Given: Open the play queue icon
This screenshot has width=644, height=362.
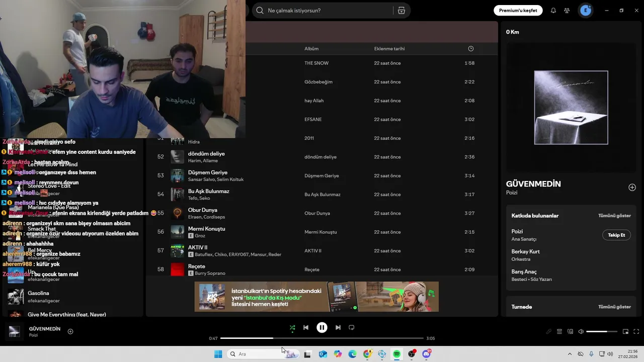Looking at the screenshot, I should point(559,331).
